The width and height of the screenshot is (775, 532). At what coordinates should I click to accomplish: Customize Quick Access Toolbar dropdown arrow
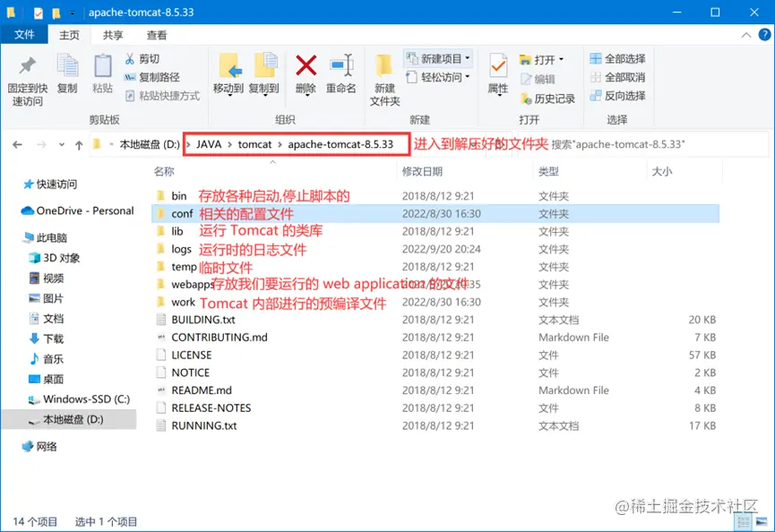pyautogui.click(x=73, y=13)
